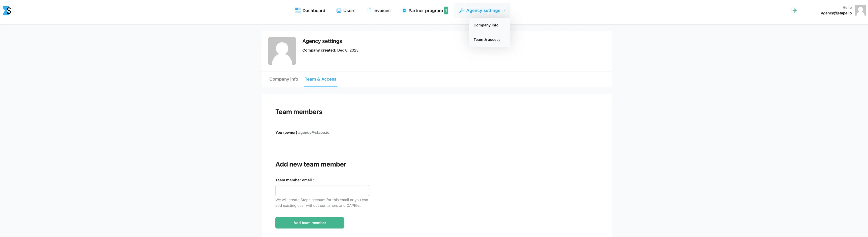
Task: Click the agency company placeholder image
Action: (282, 51)
